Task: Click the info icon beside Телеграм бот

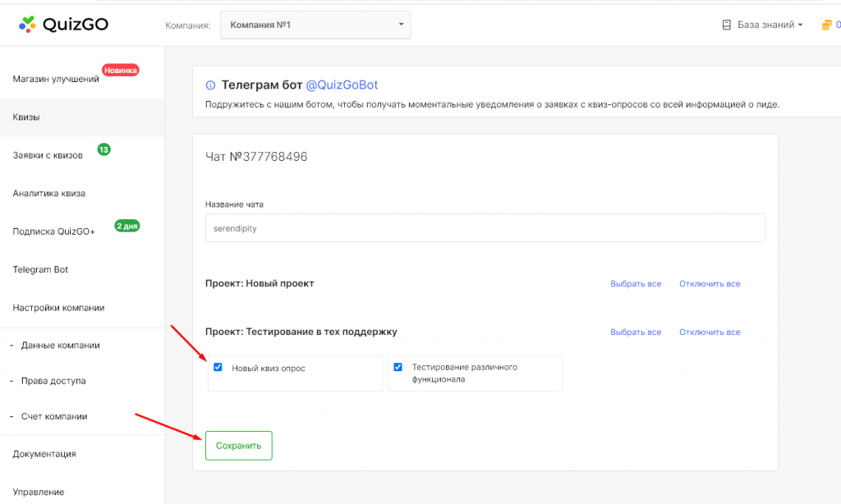Action: click(x=210, y=85)
